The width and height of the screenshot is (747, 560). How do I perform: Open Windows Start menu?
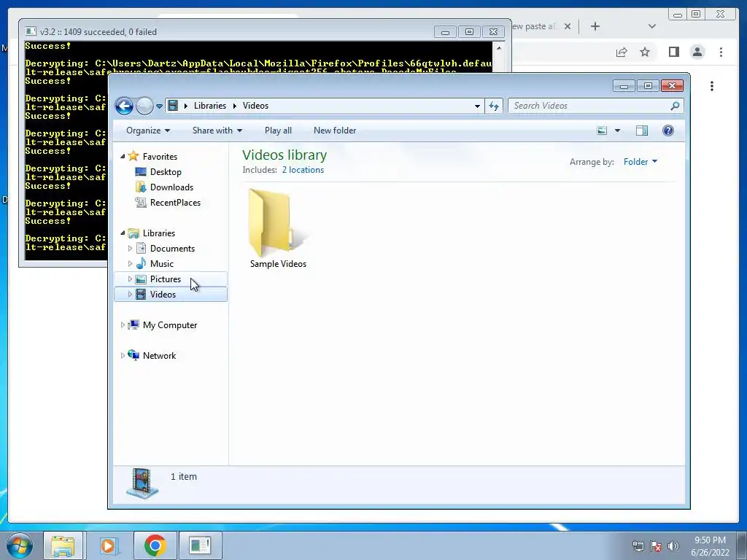coord(20,545)
